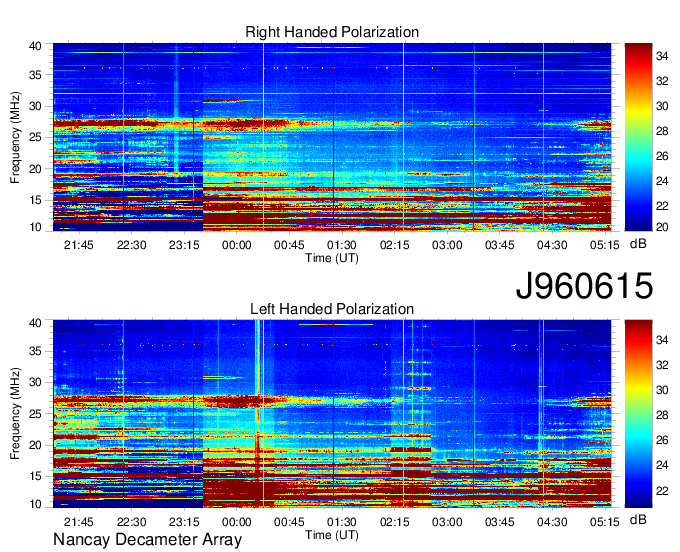Click the 30 MHz tick label on the bottom plot
680x552 pixels.
point(35,382)
